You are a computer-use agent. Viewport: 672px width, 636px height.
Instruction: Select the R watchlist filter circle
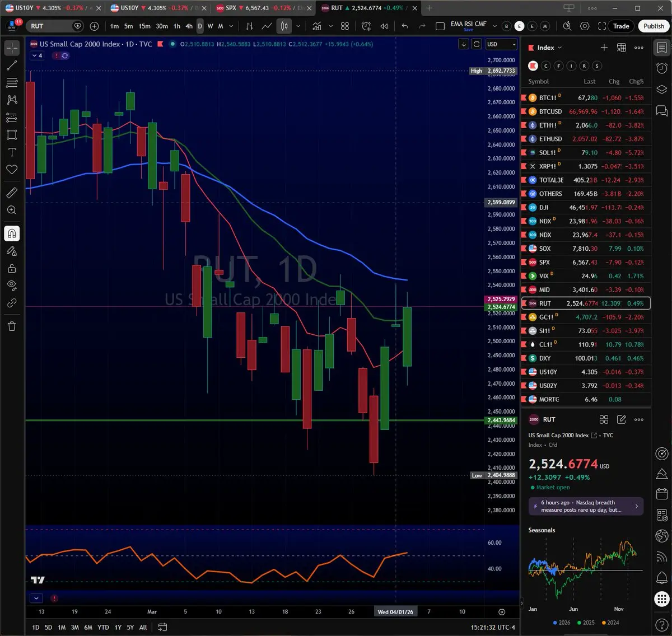tap(584, 66)
